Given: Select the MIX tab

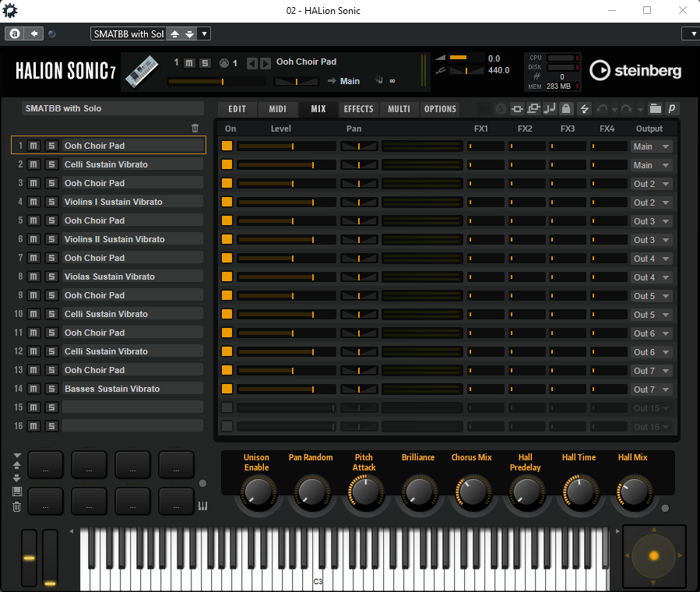Looking at the screenshot, I should pos(318,109).
